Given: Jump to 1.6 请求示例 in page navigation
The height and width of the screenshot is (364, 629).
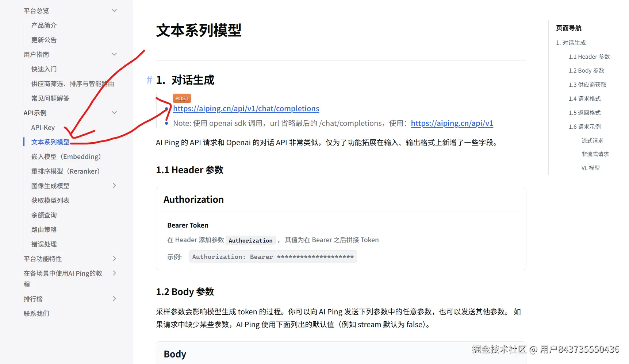Looking at the screenshot, I should point(584,127).
